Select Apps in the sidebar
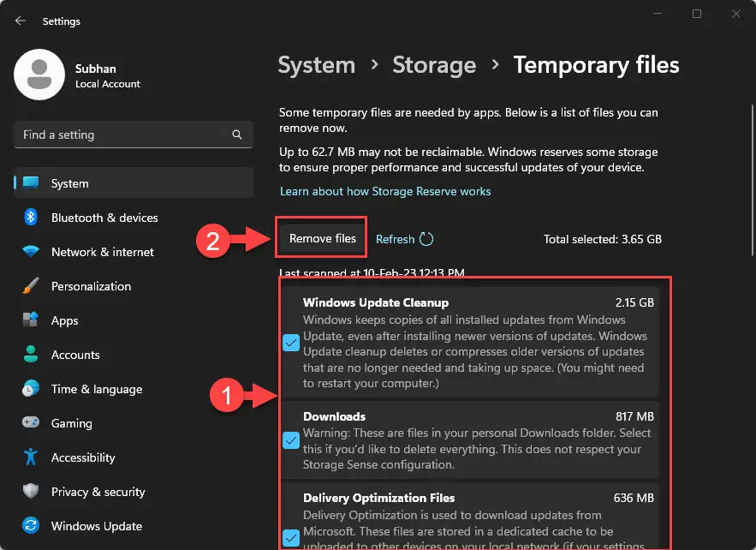 click(x=134, y=320)
